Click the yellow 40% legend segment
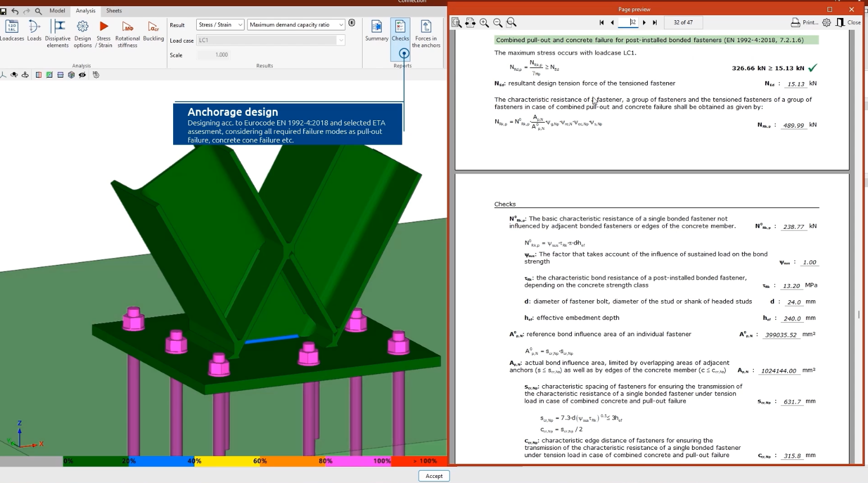Viewport: 868px width, 483px height. tap(227, 461)
